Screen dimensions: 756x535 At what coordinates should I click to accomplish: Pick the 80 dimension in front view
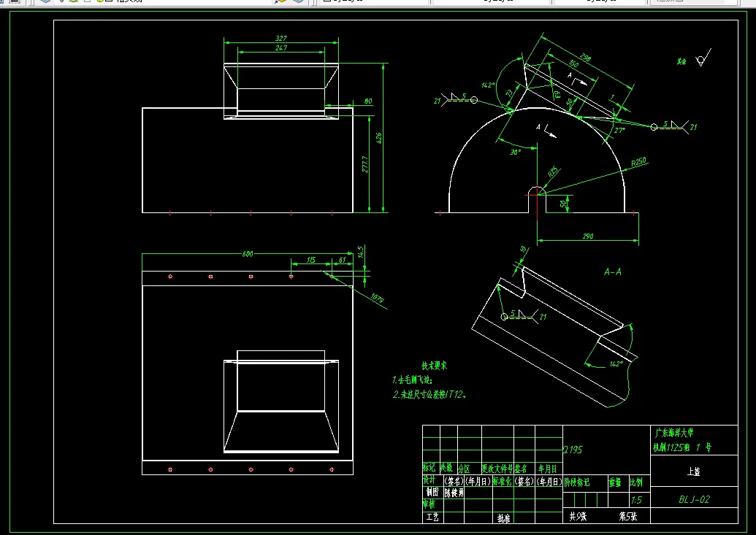pos(368,101)
